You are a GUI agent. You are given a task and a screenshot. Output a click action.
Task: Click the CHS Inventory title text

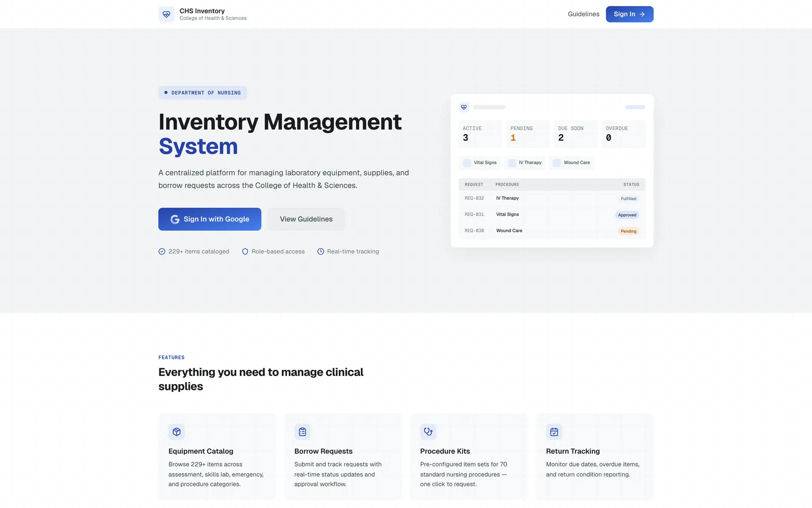point(202,11)
